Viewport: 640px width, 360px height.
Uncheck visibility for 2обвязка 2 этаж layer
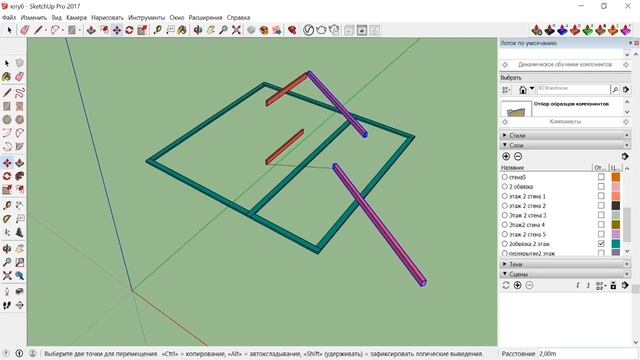(x=601, y=243)
